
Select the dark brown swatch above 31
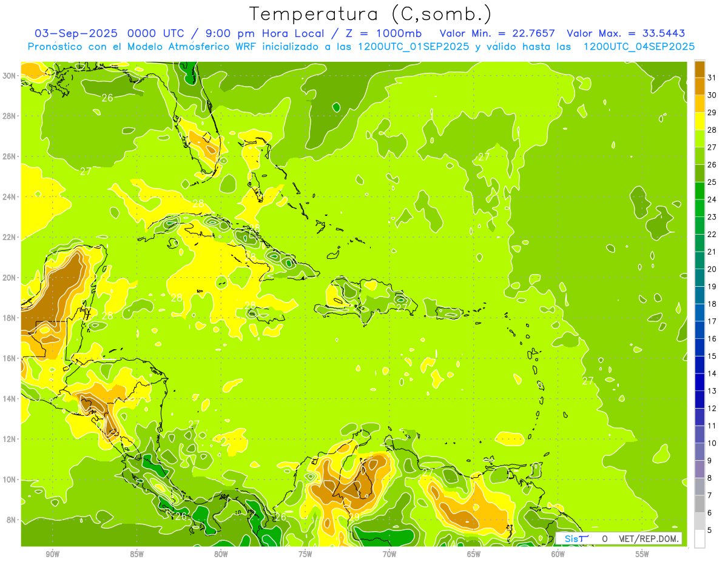point(699,69)
